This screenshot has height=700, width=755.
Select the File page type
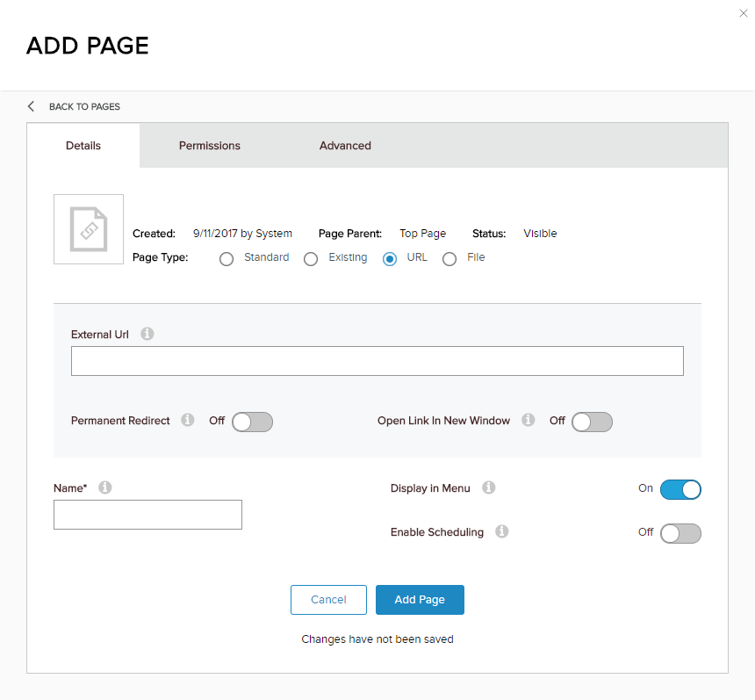pyautogui.click(x=449, y=259)
